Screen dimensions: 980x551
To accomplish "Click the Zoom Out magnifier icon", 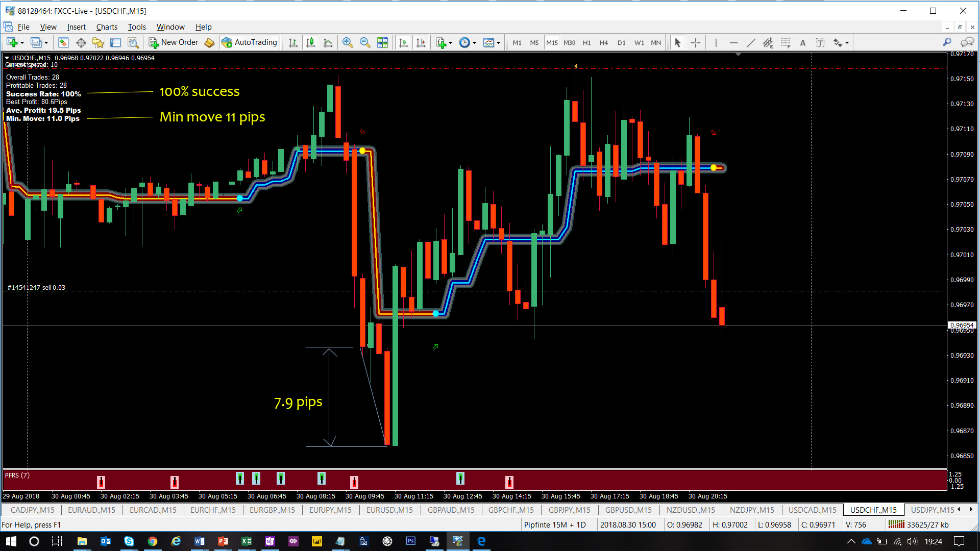I will pyautogui.click(x=365, y=43).
